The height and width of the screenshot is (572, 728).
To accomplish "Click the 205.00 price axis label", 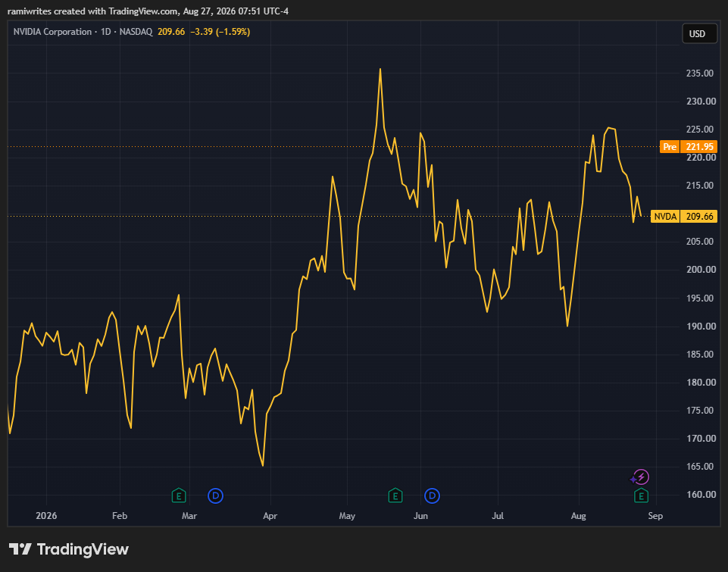I will pos(700,242).
